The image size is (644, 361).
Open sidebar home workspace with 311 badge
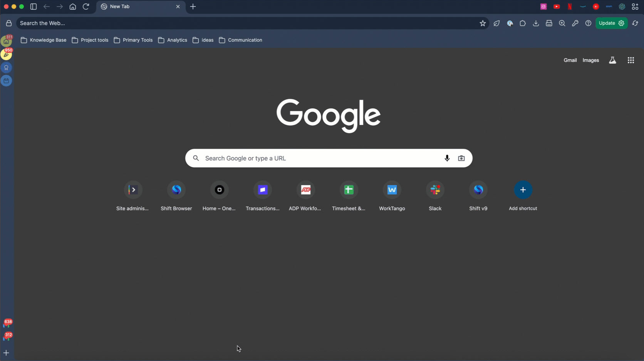pyautogui.click(x=7, y=41)
